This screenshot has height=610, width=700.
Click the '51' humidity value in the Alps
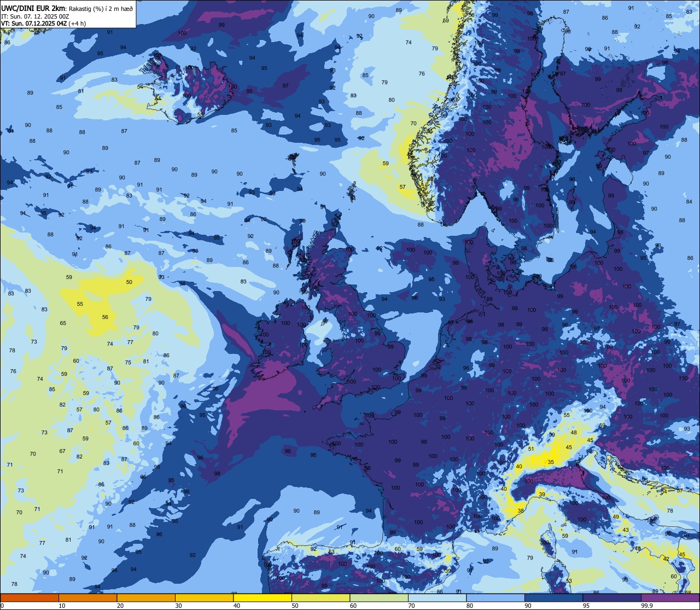tap(531, 449)
